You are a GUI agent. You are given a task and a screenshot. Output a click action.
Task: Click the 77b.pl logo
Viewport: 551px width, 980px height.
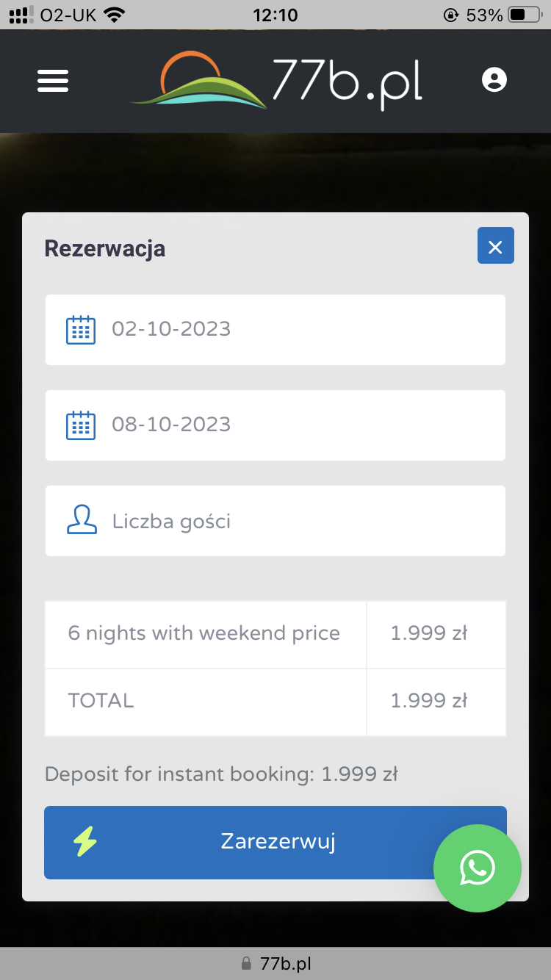[276, 80]
